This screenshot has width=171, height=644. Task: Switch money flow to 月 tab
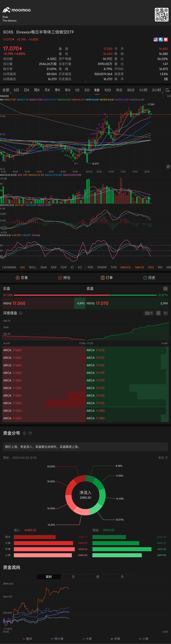[x=122, y=577]
